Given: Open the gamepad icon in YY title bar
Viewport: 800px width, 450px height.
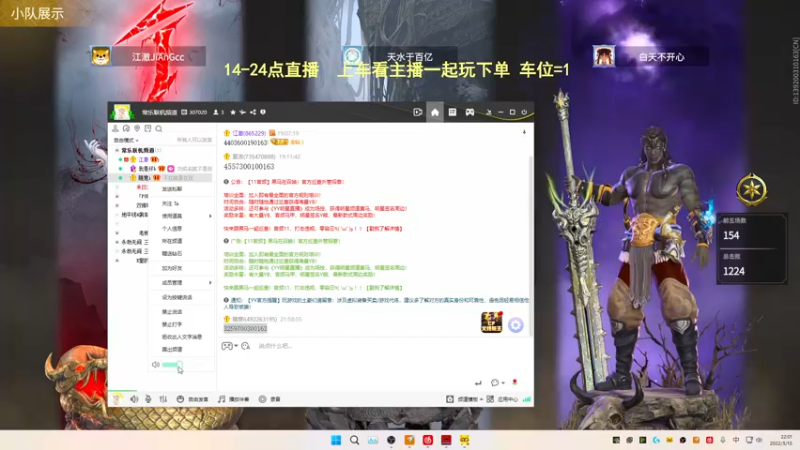Looking at the screenshot, I should 469,112.
